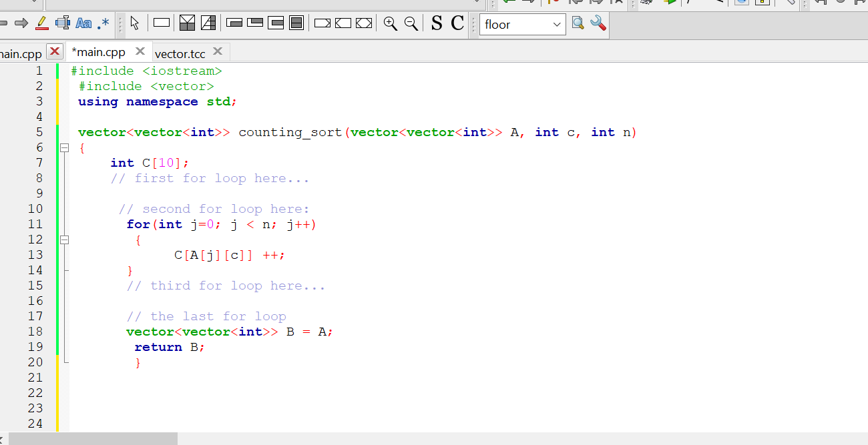Screen dimensions: 868x445
Task: Toggle the Aa match-case option
Action: [83, 23]
